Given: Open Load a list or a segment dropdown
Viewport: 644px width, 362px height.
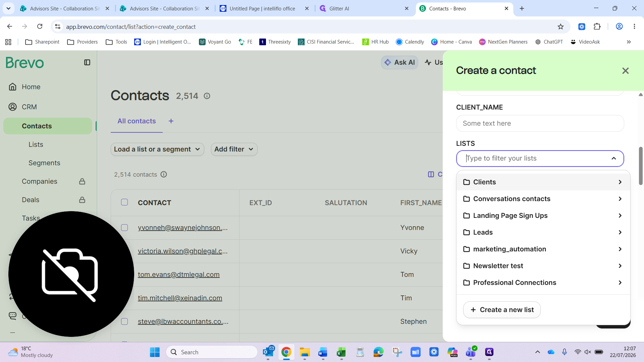Looking at the screenshot, I should coord(157,149).
